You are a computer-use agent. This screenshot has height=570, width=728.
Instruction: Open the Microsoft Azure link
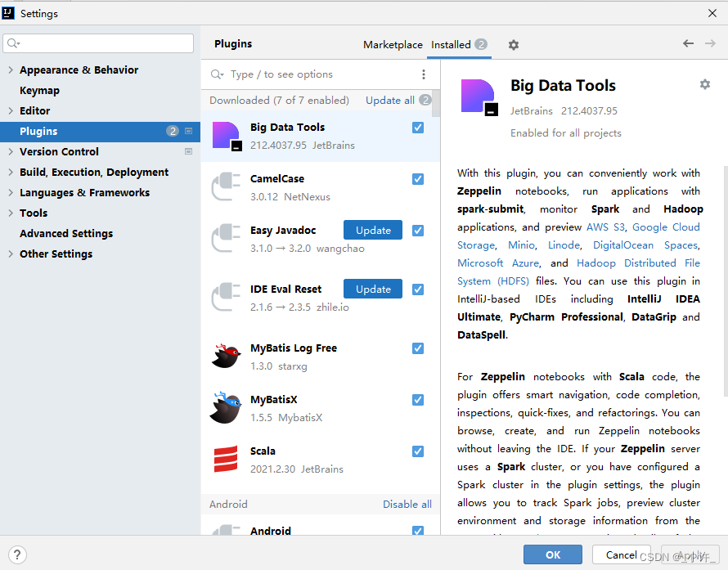(x=498, y=263)
